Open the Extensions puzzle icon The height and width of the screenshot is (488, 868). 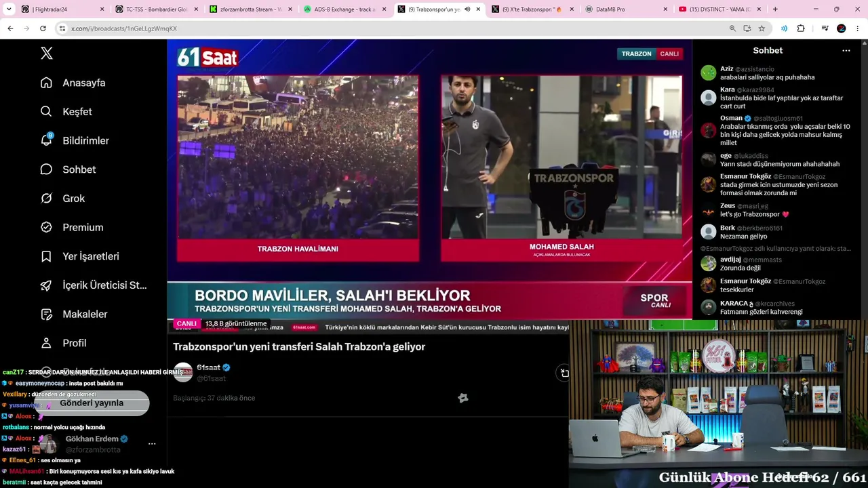pos(801,28)
